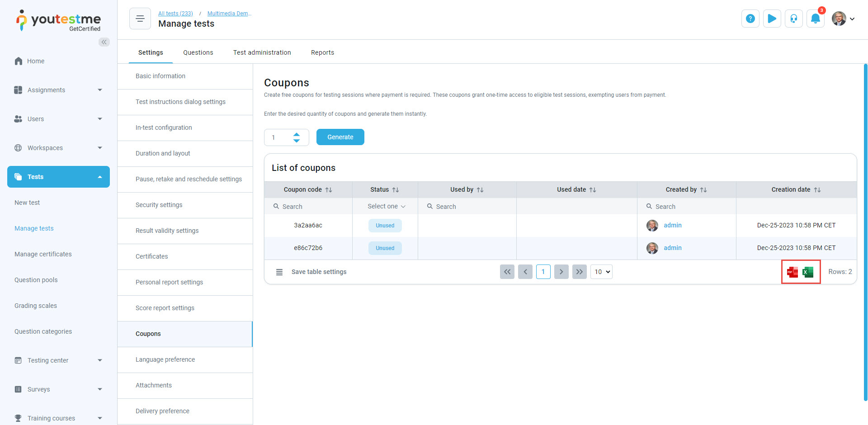The image size is (868, 425).
Task: Switch to the Test administration tab
Action: click(262, 52)
